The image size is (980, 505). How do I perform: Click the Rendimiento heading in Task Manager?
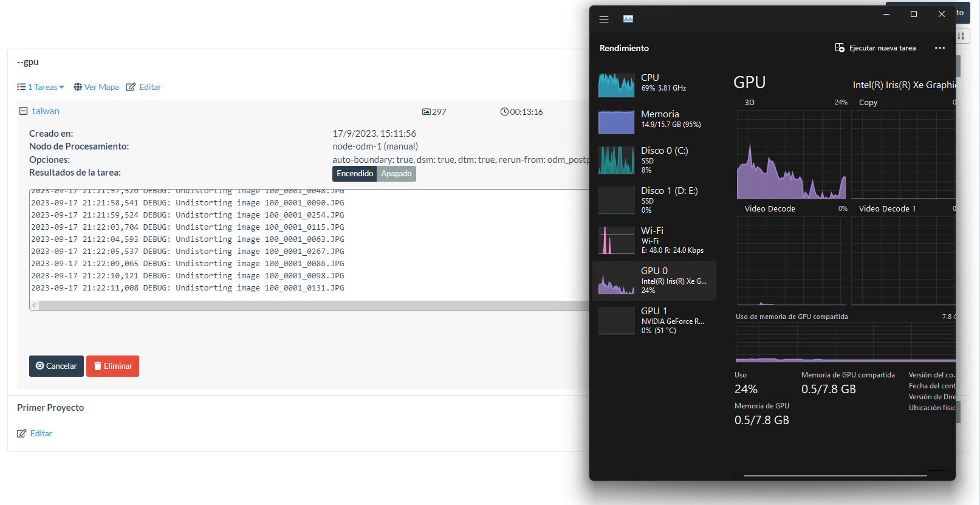click(624, 48)
